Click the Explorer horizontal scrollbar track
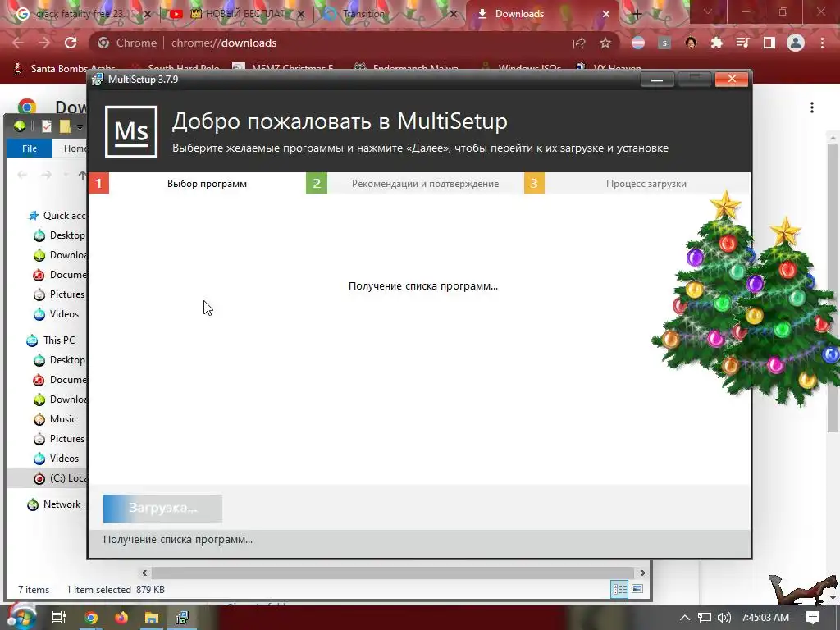840x630 pixels. click(x=392, y=573)
